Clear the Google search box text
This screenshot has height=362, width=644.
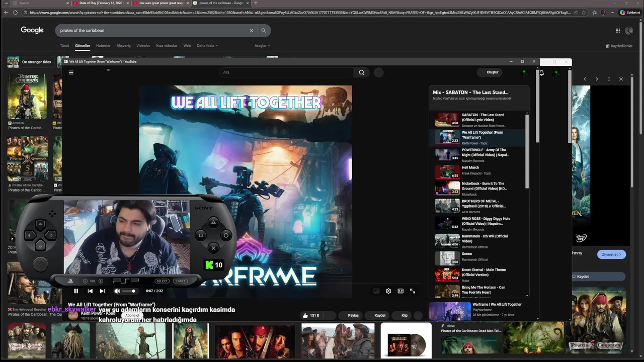(x=252, y=30)
